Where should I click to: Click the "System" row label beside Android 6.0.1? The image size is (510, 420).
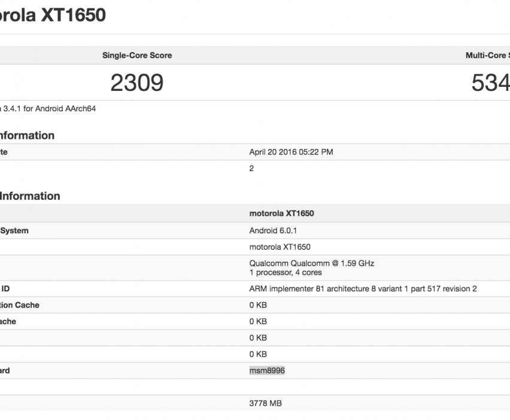[14, 230]
